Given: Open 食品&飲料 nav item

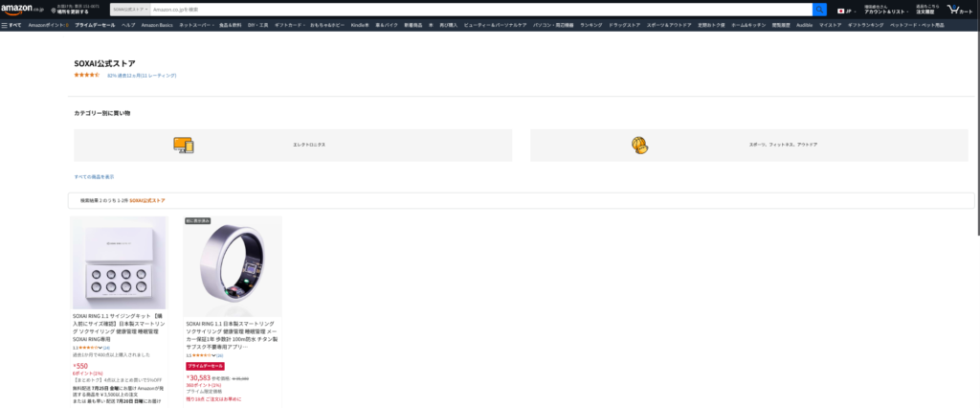Looking at the screenshot, I should click(x=230, y=25).
